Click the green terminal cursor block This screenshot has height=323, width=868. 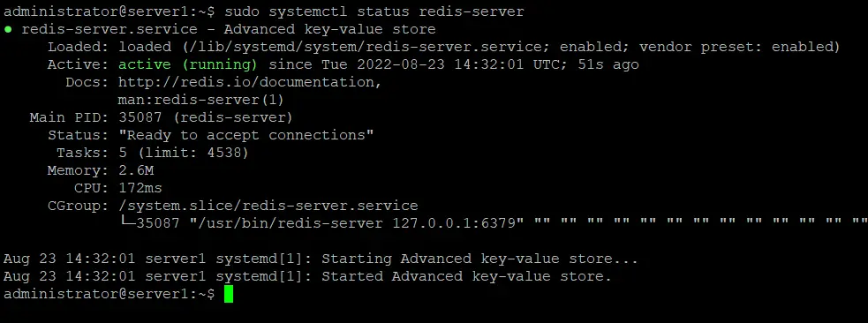coord(229,294)
